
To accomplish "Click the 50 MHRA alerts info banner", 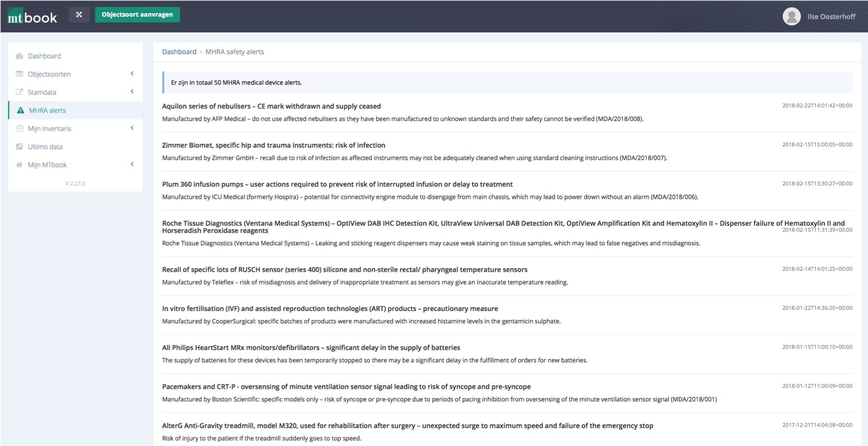I will (x=507, y=82).
